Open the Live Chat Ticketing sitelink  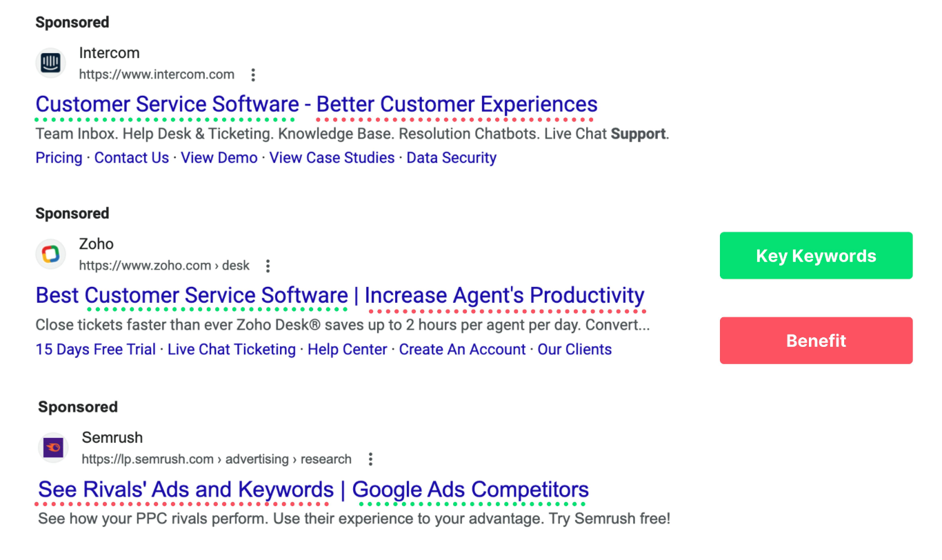[x=232, y=350]
